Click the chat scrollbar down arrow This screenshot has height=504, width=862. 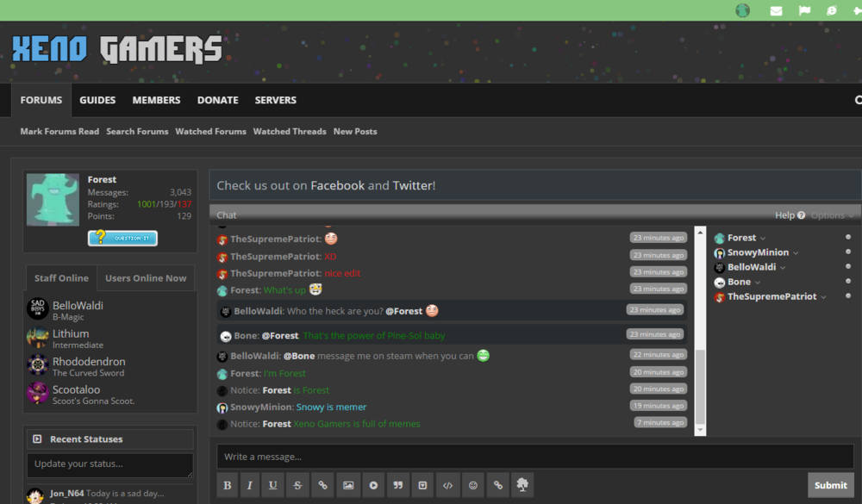pyautogui.click(x=700, y=430)
